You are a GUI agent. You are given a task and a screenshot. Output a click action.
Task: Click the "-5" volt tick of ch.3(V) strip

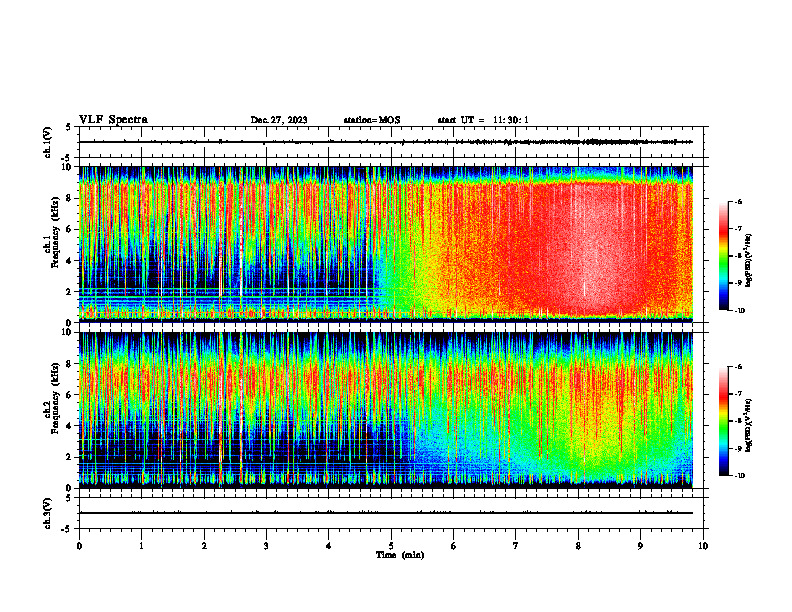pos(65,529)
